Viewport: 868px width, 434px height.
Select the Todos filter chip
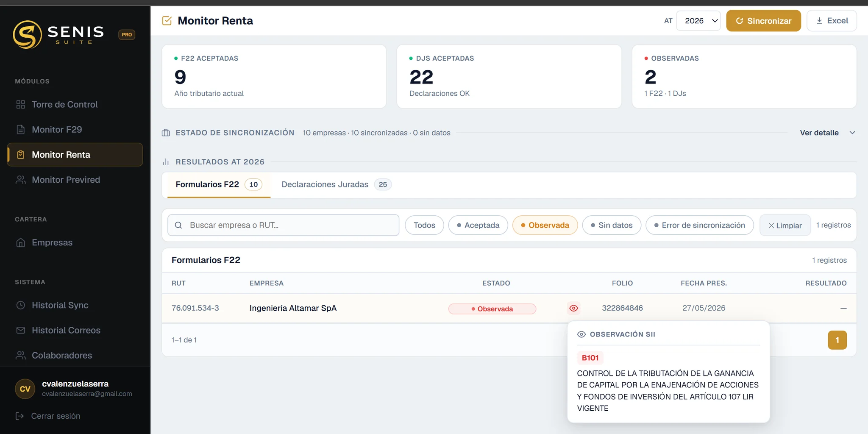point(424,225)
